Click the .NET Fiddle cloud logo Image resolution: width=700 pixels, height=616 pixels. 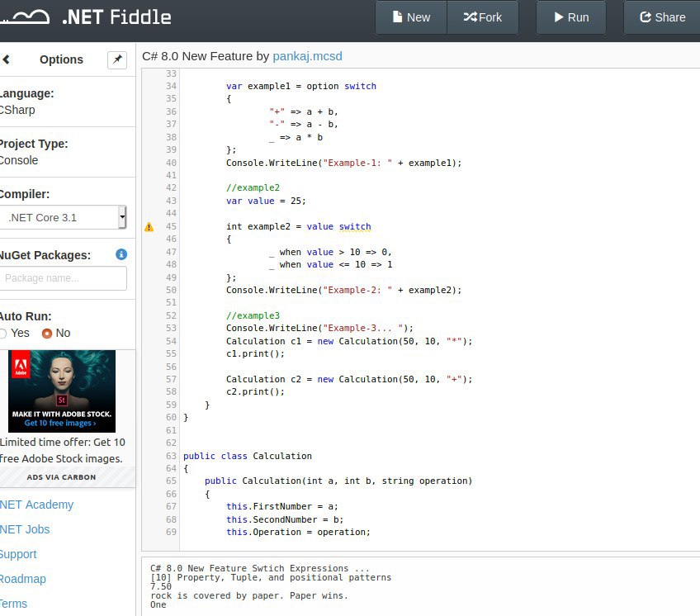[26, 17]
